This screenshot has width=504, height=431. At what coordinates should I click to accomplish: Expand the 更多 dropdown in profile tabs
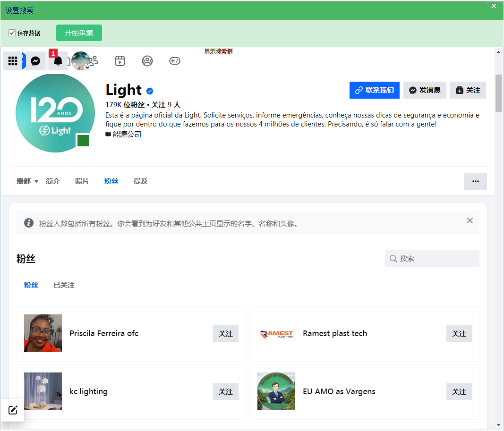(27, 181)
